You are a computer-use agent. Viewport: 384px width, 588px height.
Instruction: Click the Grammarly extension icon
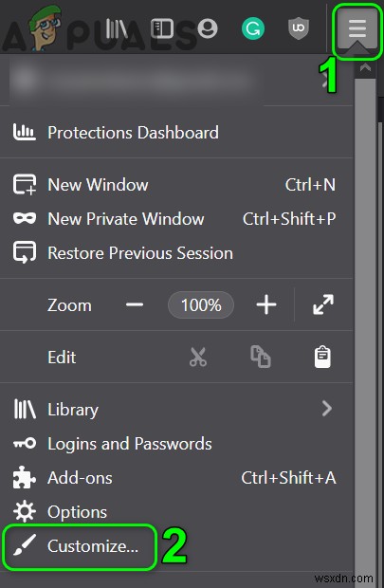click(253, 28)
